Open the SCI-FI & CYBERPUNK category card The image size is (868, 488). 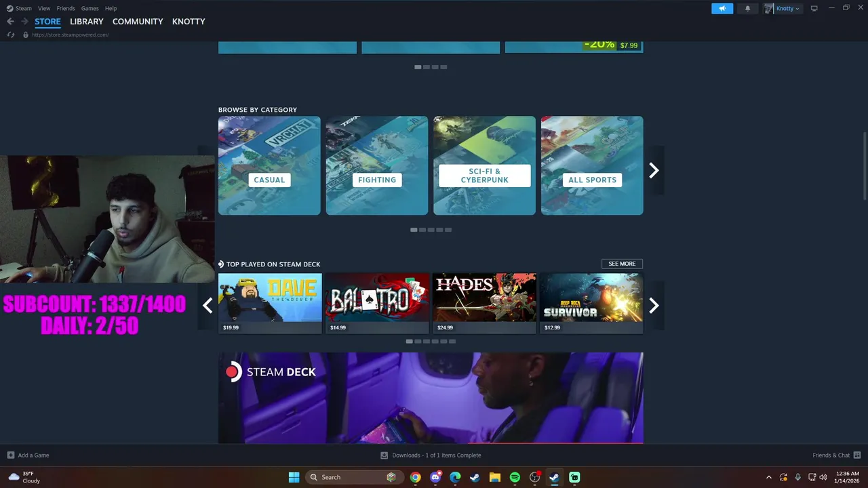pos(484,165)
